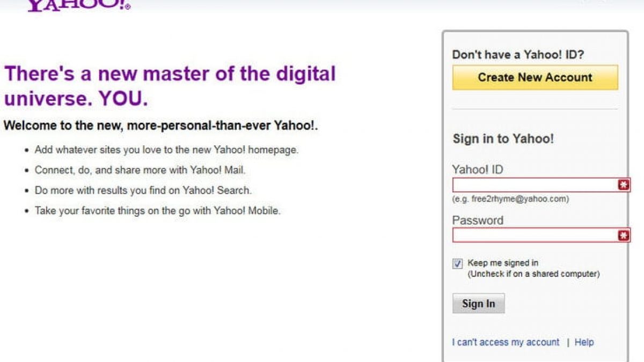Click the Create New Account button
This screenshot has height=362, width=644.
(535, 77)
